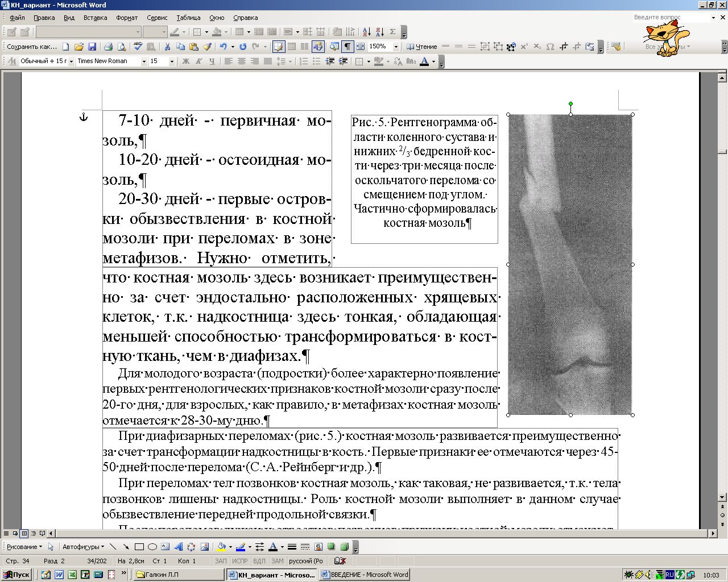Screen dimensions: 728x582
Task: Undo the last action
Action: (224, 47)
